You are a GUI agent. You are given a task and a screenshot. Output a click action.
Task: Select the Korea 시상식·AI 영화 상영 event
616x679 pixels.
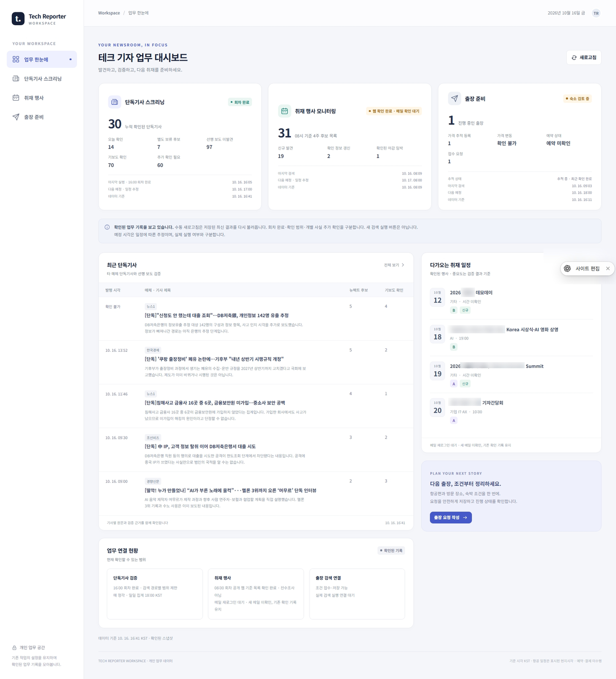click(x=511, y=337)
